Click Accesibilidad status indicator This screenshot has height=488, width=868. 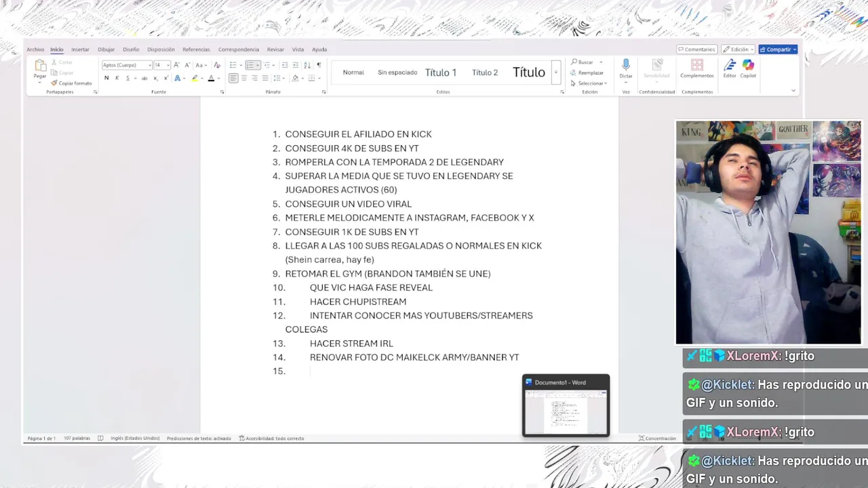(271, 439)
